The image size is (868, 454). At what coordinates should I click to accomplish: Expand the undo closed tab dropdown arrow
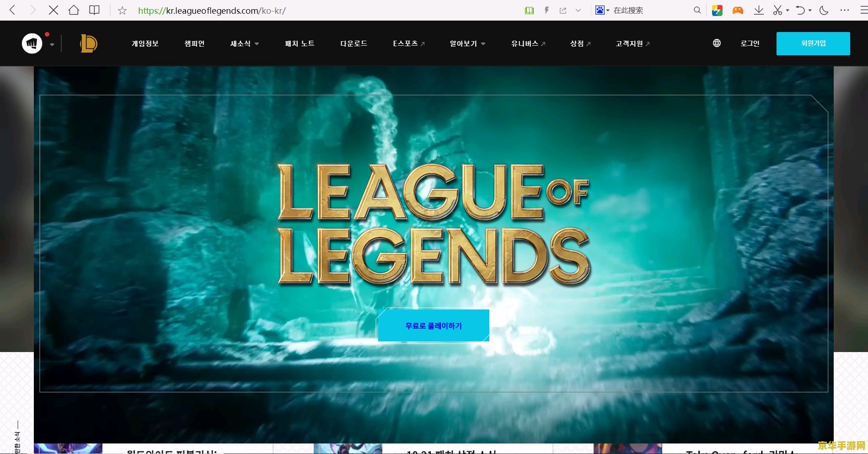click(810, 11)
